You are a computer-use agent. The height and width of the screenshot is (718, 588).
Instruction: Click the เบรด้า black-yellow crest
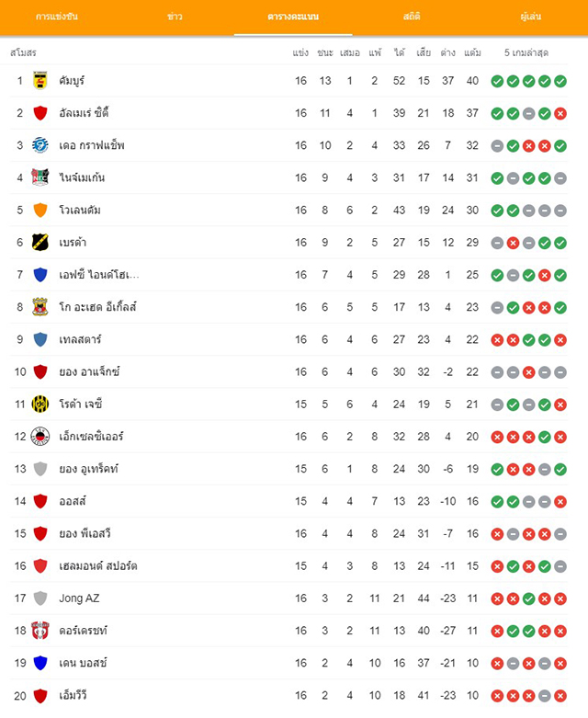coord(40,242)
